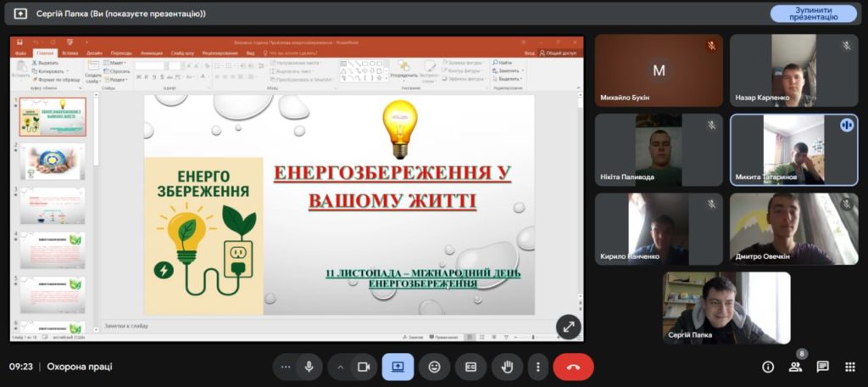The width and height of the screenshot is (868, 387).
Task: Switch to the Дизайн ribbon tab
Action: coord(94,53)
